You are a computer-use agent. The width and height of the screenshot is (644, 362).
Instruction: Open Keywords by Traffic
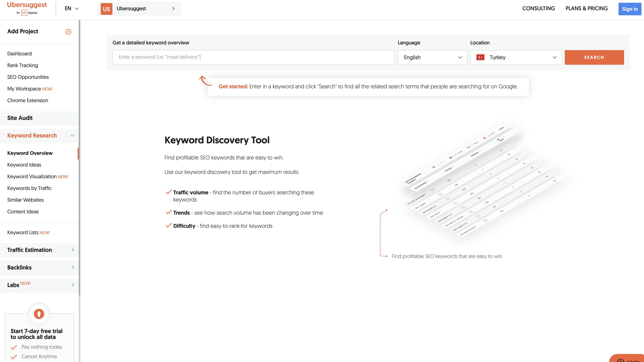click(29, 188)
